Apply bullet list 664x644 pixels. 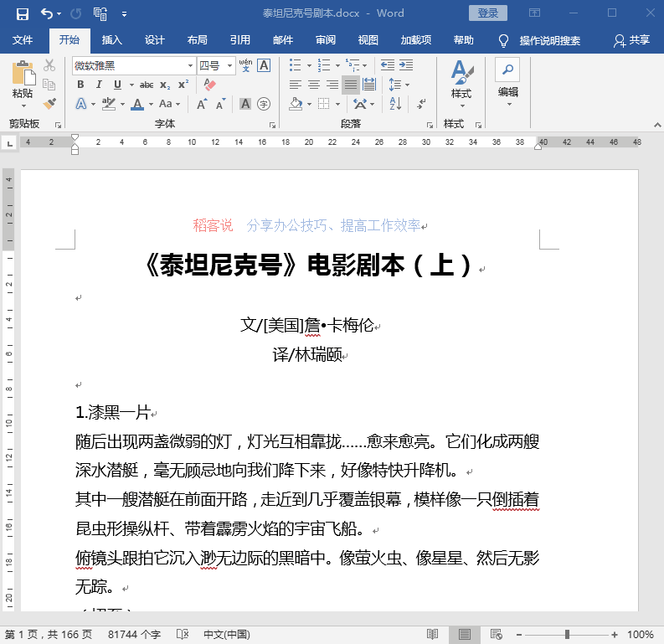296,65
